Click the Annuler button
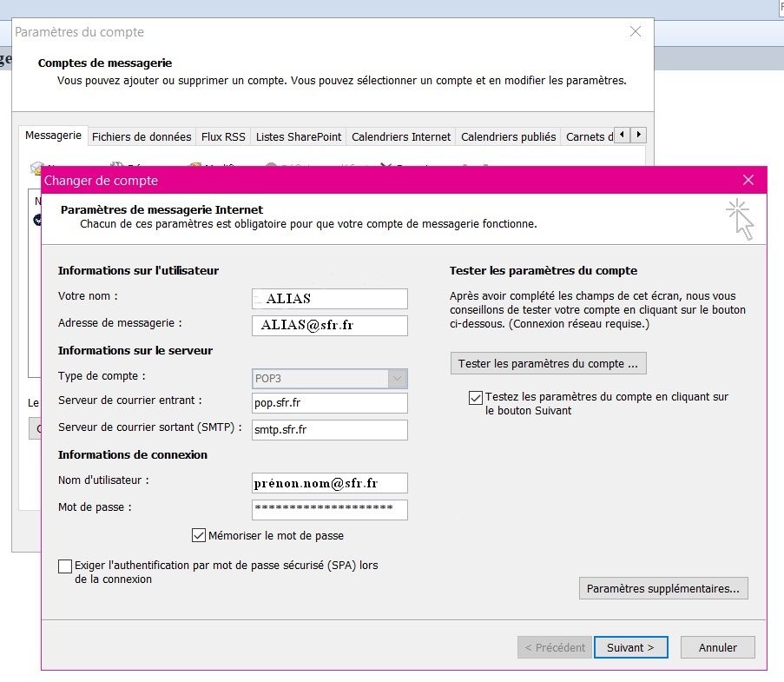784x682 pixels. pos(717,647)
